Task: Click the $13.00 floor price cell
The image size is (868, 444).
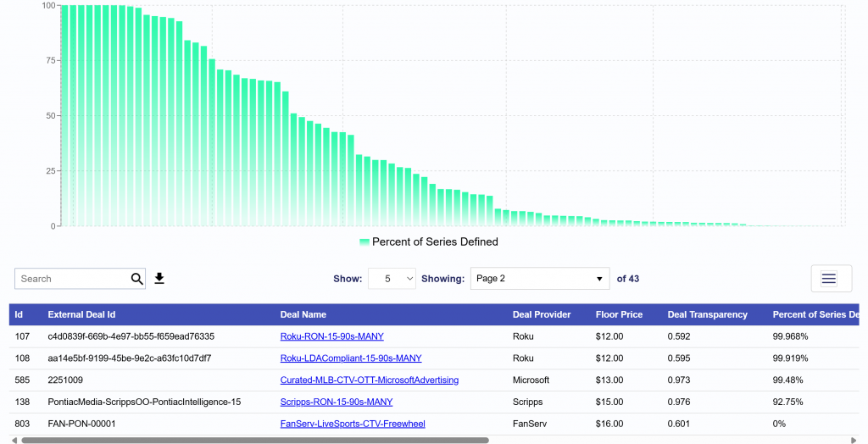Action: (609, 380)
